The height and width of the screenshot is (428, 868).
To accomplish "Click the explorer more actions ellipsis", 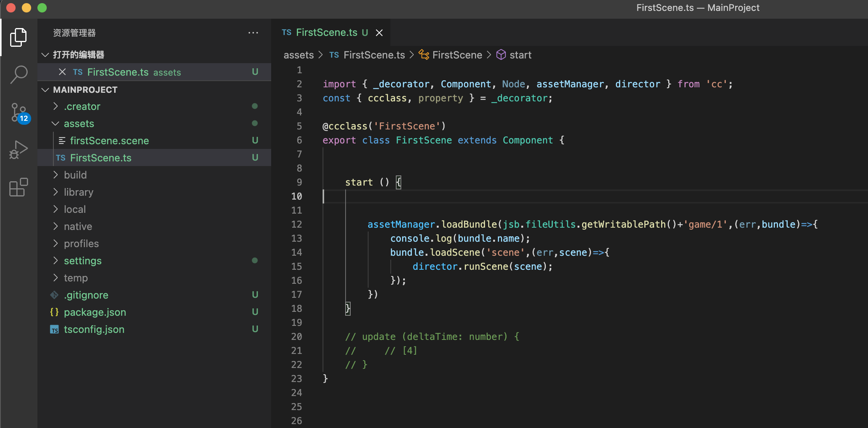I will pos(253,33).
